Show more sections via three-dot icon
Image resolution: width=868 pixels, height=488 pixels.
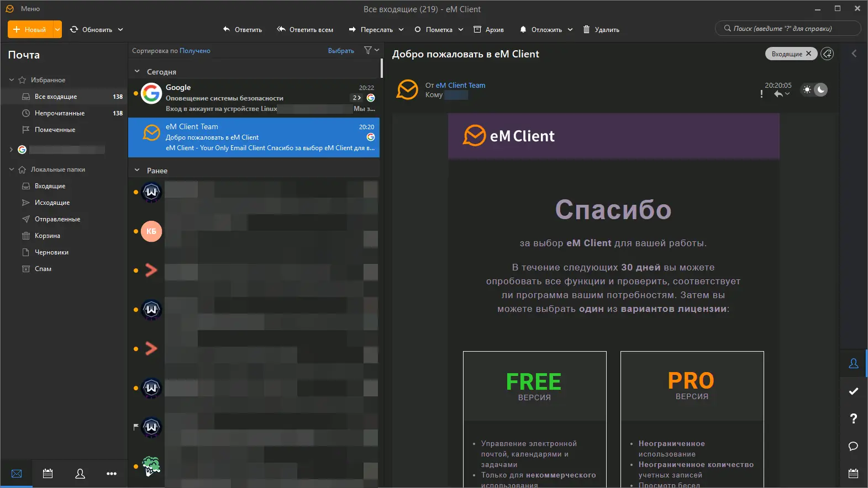point(112,474)
